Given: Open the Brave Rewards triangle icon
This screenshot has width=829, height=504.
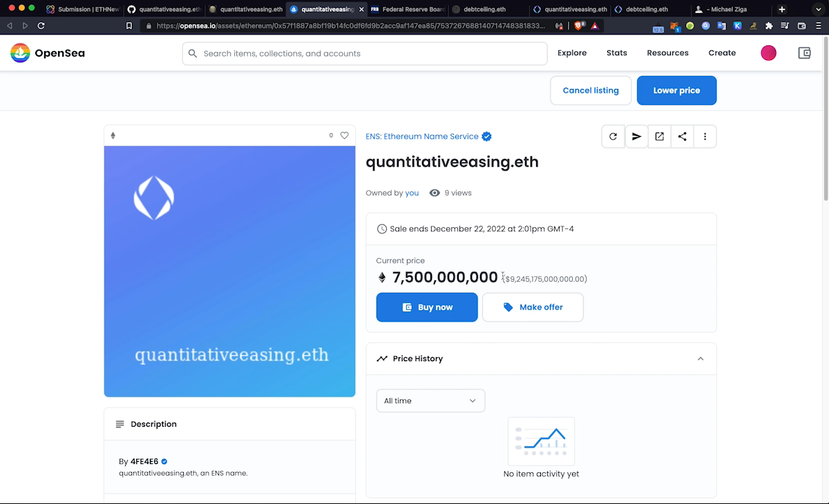Looking at the screenshot, I should pyautogui.click(x=595, y=26).
